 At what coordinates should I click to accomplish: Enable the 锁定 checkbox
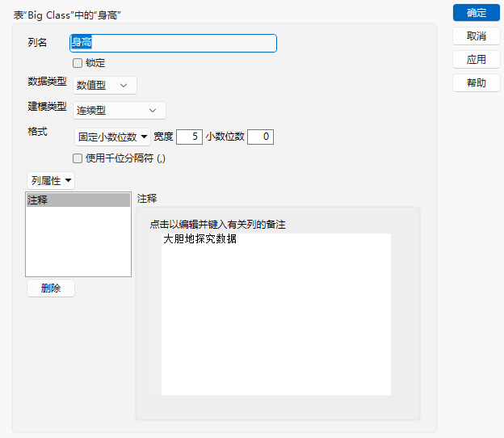coord(78,63)
